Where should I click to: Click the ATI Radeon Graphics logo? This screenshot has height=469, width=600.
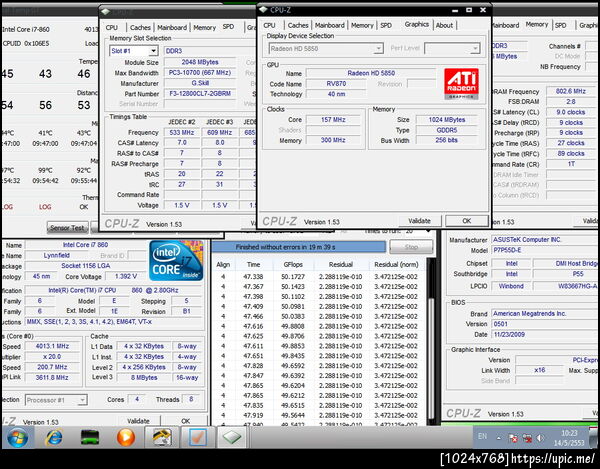(x=461, y=84)
